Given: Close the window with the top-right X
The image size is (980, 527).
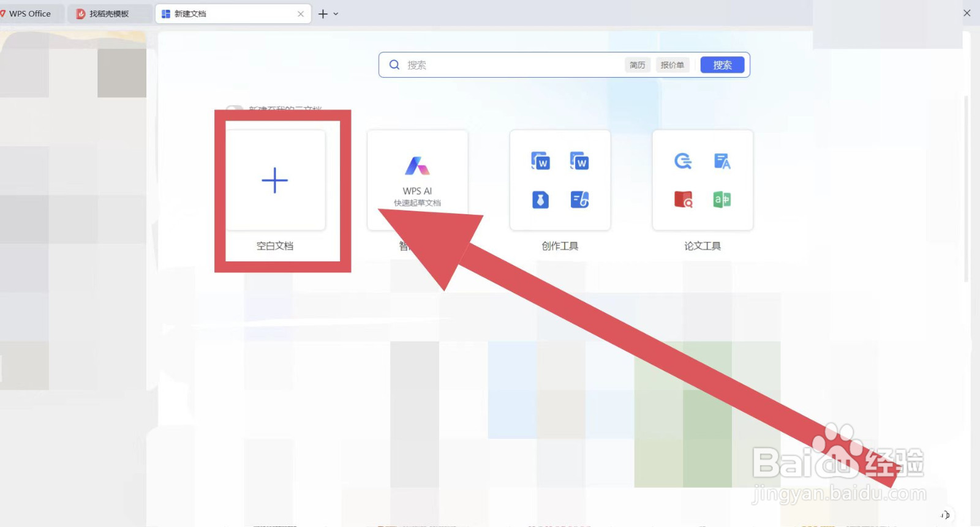Looking at the screenshot, I should (967, 13).
